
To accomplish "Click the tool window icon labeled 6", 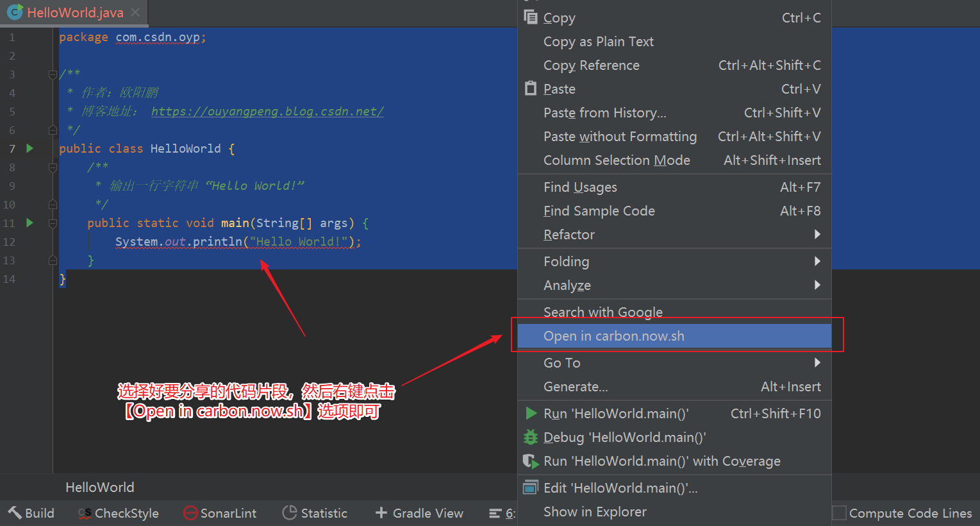I will tap(495, 513).
